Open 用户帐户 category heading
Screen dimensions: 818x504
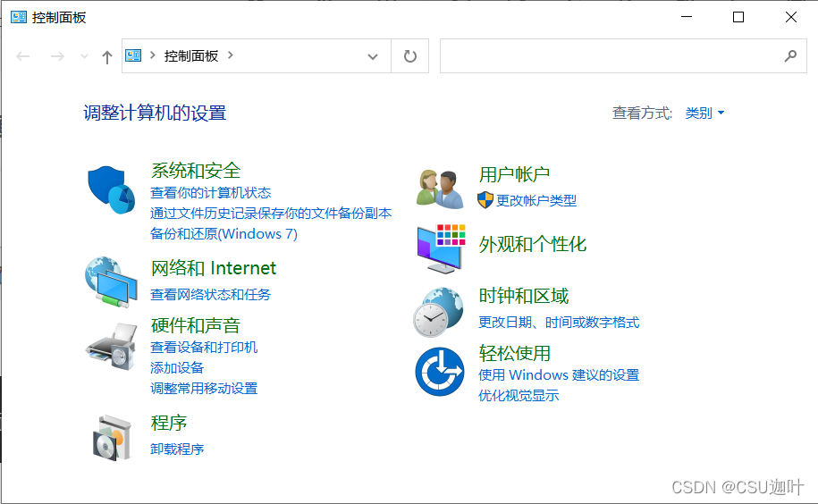pyautogui.click(x=514, y=174)
